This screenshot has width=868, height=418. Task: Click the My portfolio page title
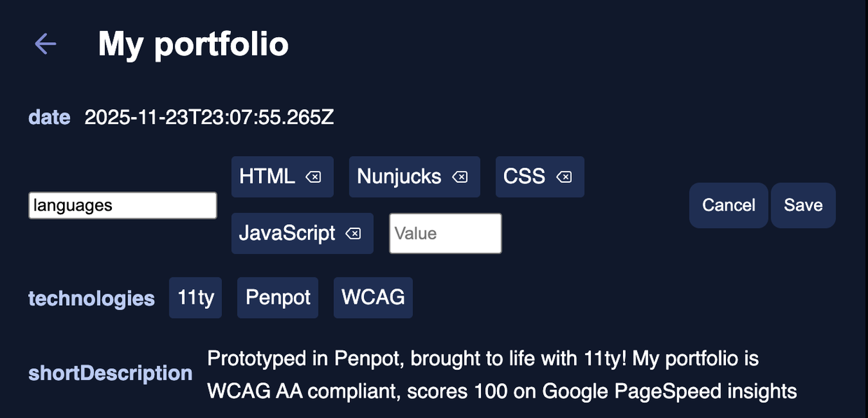(x=193, y=44)
